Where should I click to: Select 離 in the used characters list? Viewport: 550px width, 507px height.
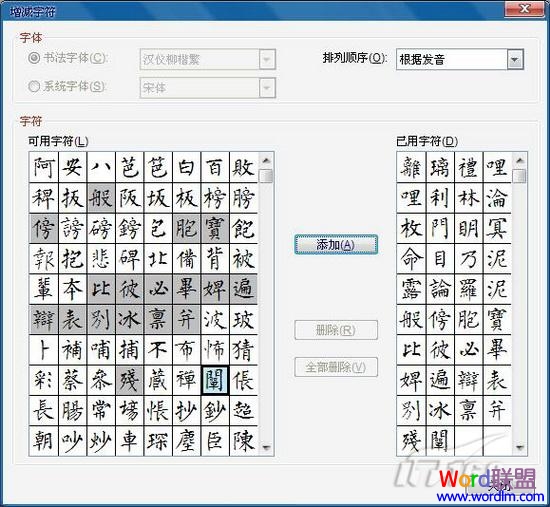(411, 167)
